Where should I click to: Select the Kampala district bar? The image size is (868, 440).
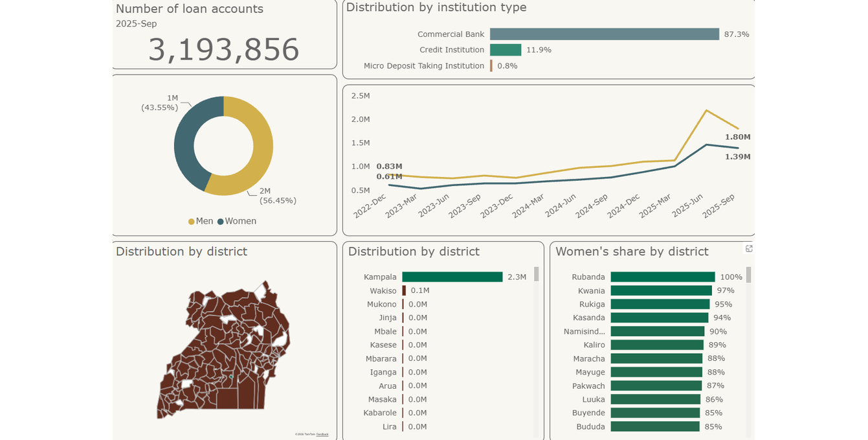click(x=452, y=277)
